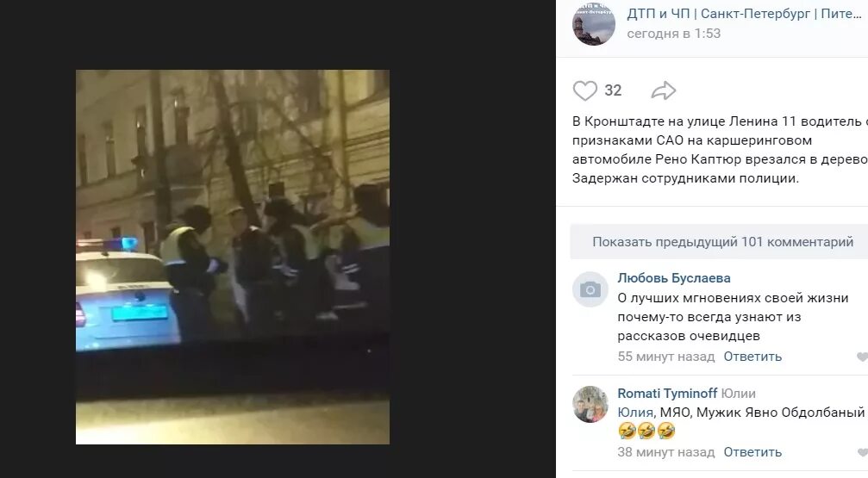Open Любовь Буслаева's profile name

674,278
